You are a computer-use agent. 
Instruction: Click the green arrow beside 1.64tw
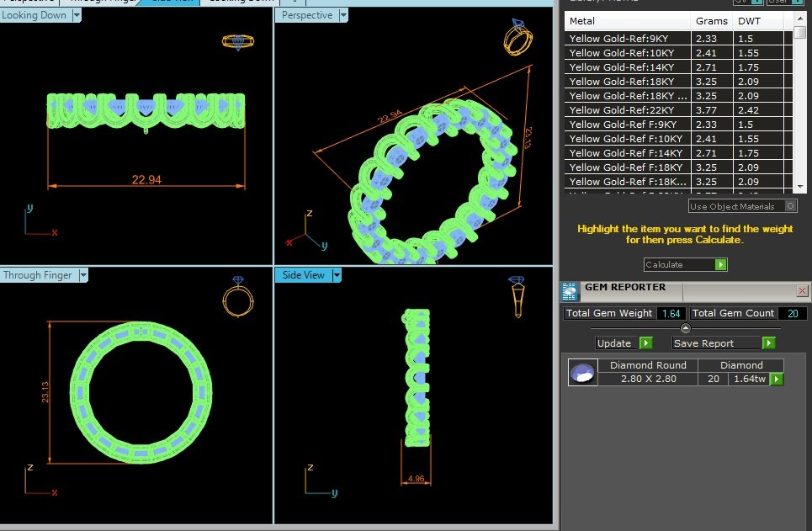[x=777, y=380]
